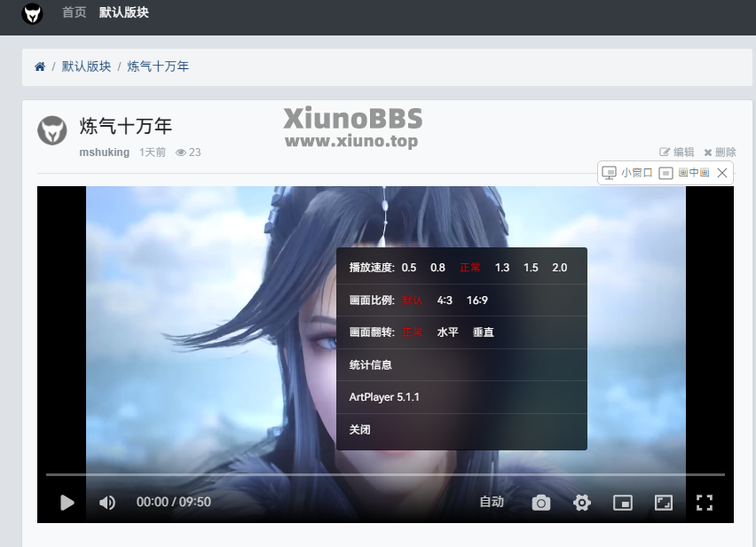Seek on the video progress bar
756x547 pixels.
385,475
